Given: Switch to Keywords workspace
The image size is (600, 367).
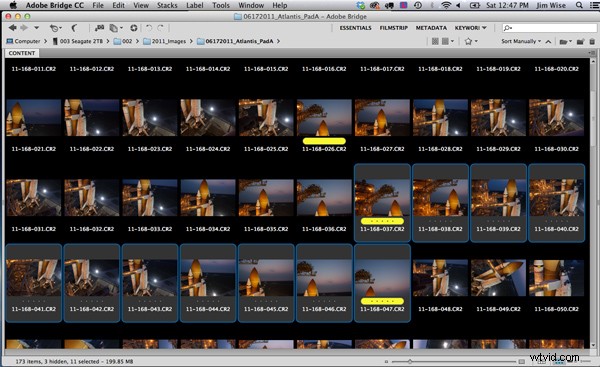Looking at the screenshot, I should coord(467,28).
